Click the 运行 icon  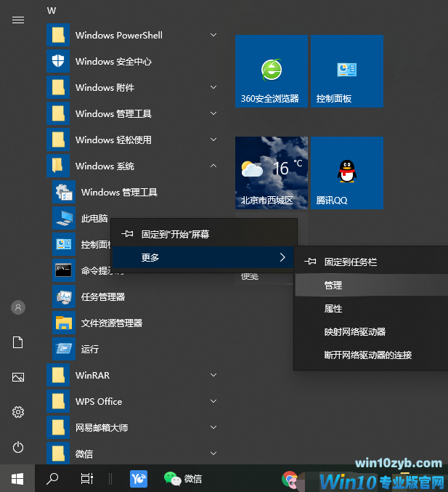pyautogui.click(x=64, y=349)
